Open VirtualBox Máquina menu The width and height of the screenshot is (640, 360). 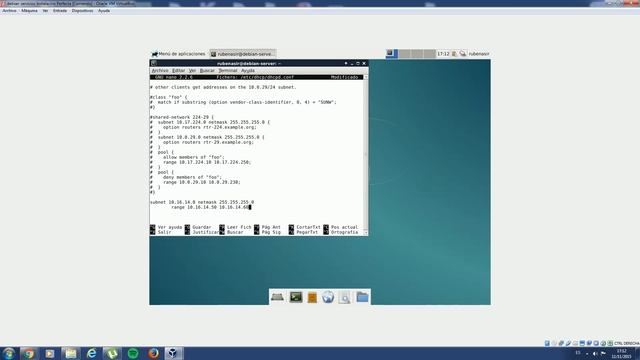click(29, 11)
